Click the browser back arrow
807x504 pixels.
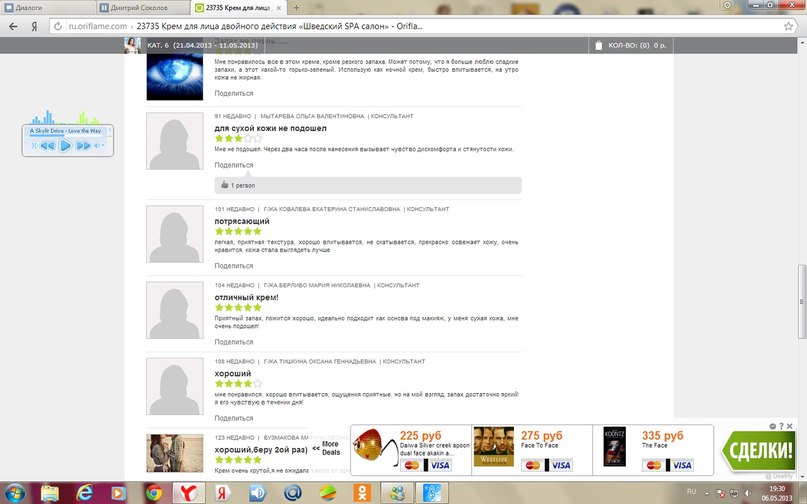click(13, 26)
